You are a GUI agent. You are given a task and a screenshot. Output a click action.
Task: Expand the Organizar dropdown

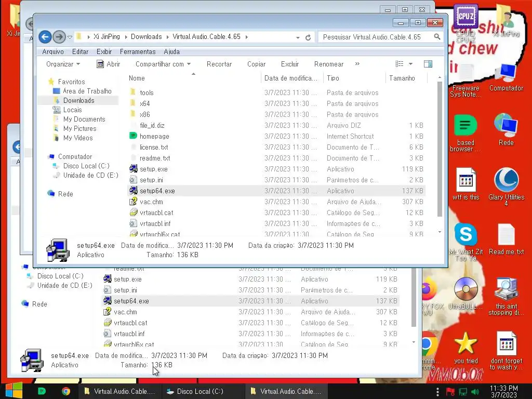tap(63, 64)
